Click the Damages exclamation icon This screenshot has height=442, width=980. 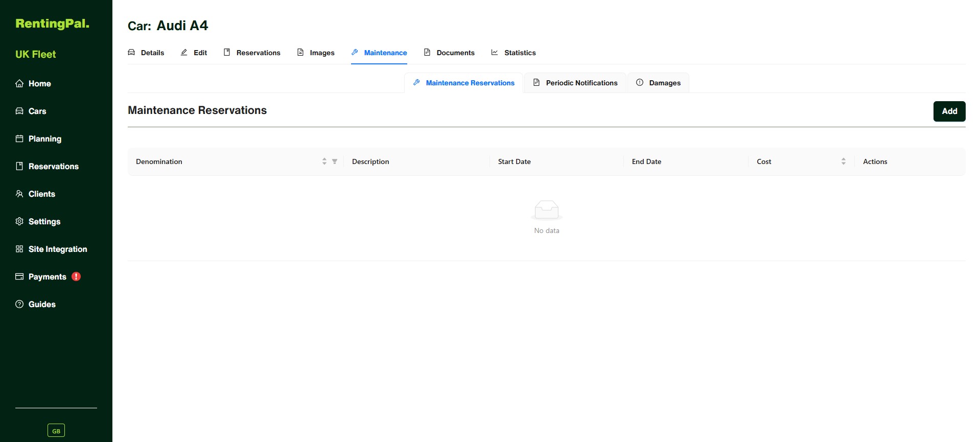coord(640,82)
